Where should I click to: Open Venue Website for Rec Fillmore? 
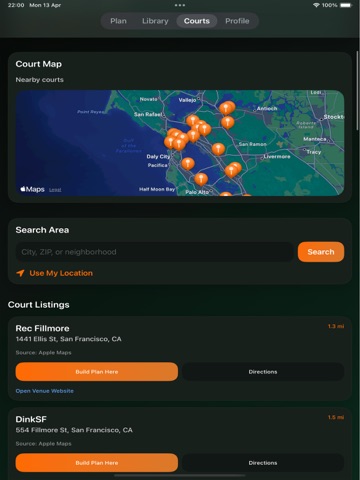click(45, 391)
